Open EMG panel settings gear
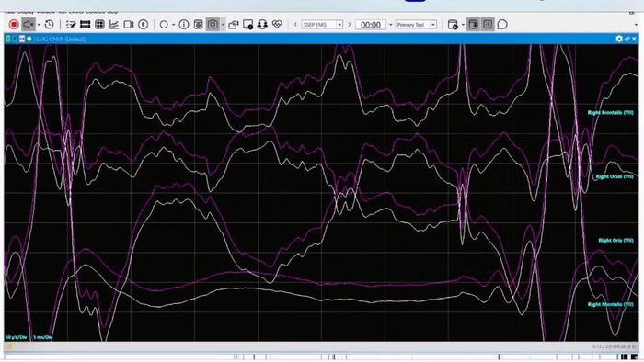The image size is (644, 362). [619, 39]
